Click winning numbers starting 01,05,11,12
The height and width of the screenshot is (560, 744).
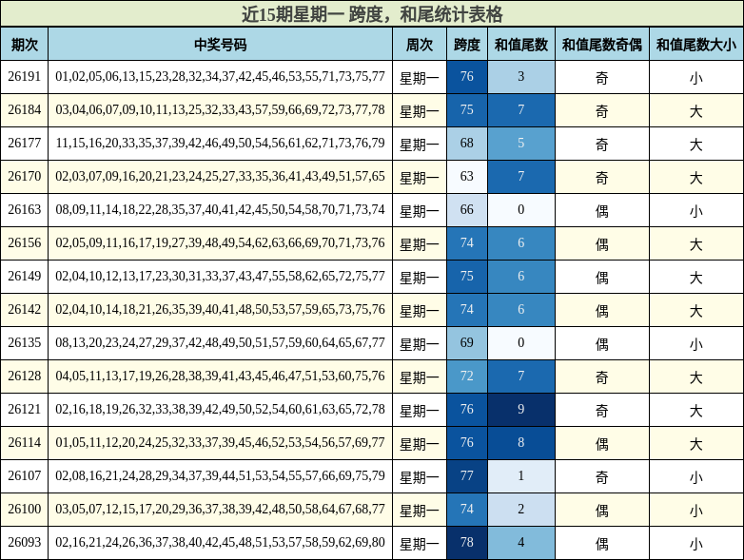coord(220,442)
